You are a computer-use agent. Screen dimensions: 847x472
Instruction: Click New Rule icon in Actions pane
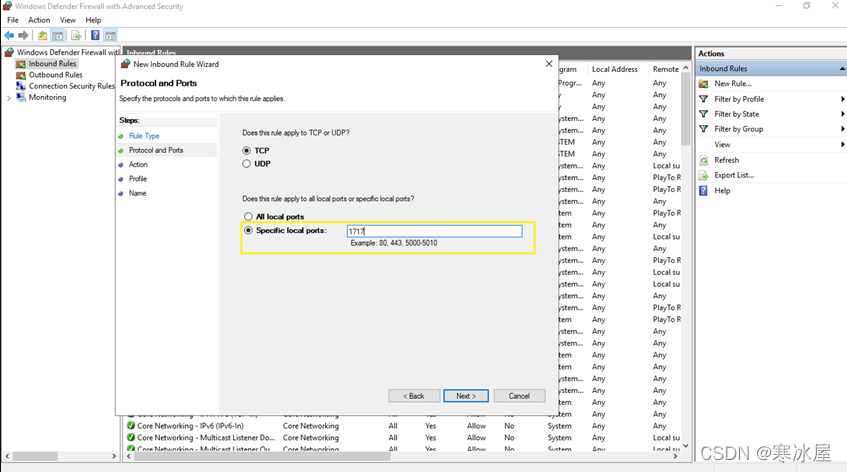tap(704, 84)
